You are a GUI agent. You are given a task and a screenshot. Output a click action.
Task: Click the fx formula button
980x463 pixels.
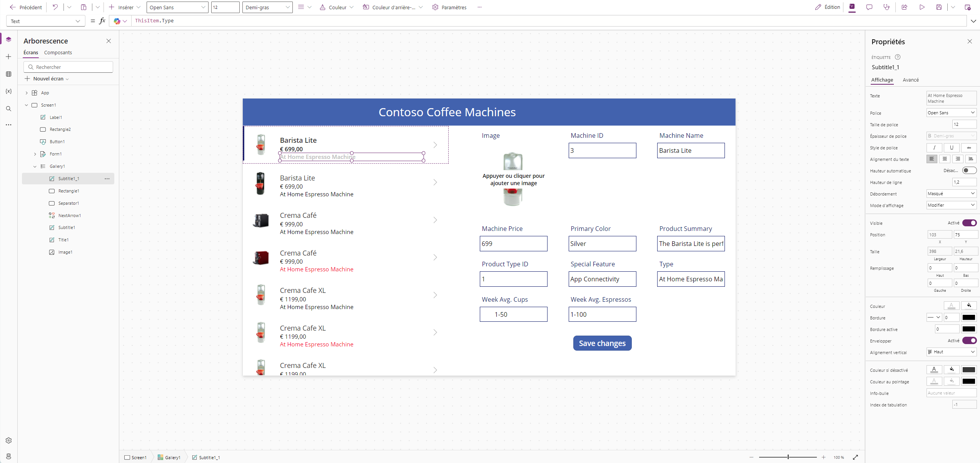point(102,21)
